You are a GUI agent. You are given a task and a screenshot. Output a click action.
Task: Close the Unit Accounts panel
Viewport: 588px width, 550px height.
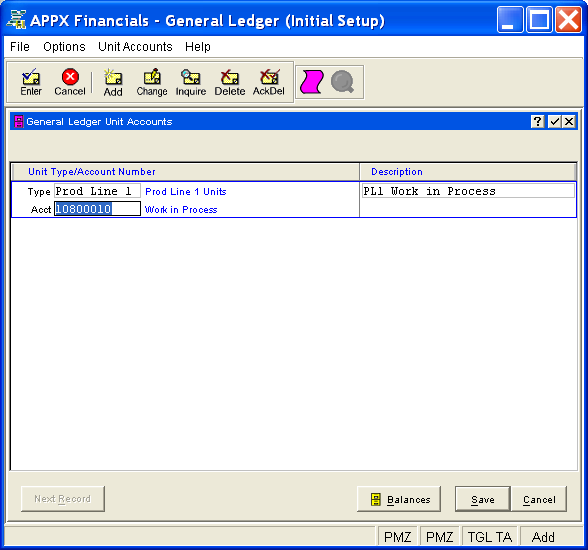tap(569, 121)
